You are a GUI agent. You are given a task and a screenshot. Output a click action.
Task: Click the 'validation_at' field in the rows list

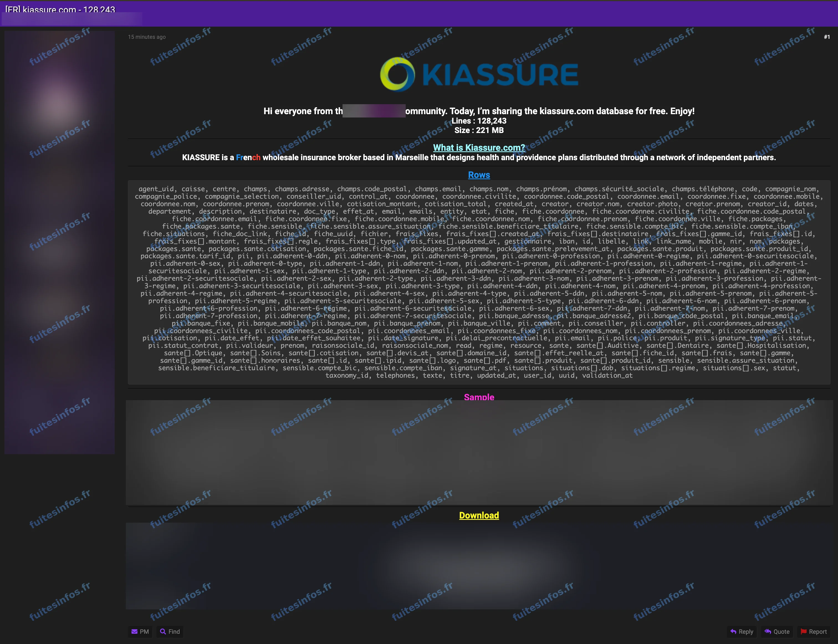[607, 376]
